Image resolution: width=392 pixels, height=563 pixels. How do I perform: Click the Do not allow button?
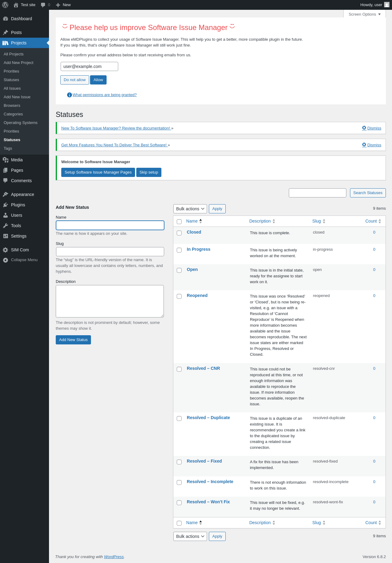click(x=75, y=80)
